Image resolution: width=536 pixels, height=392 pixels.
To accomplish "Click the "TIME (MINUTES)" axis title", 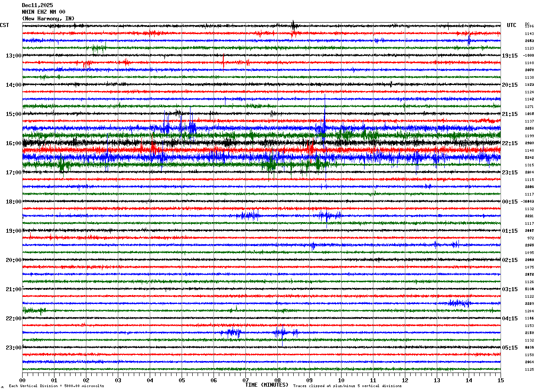I will 267,385.
